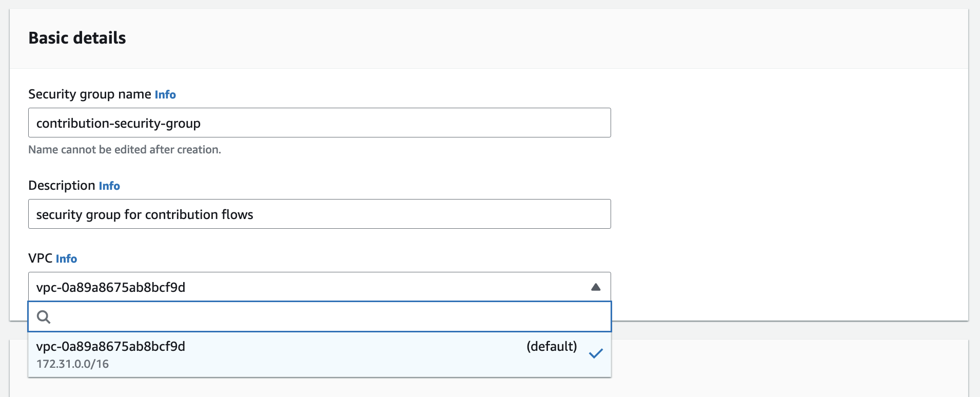This screenshot has height=397, width=980.
Task: Click the 'contribution-security-group' text in name field
Action: pyautogui.click(x=119, y=124)
